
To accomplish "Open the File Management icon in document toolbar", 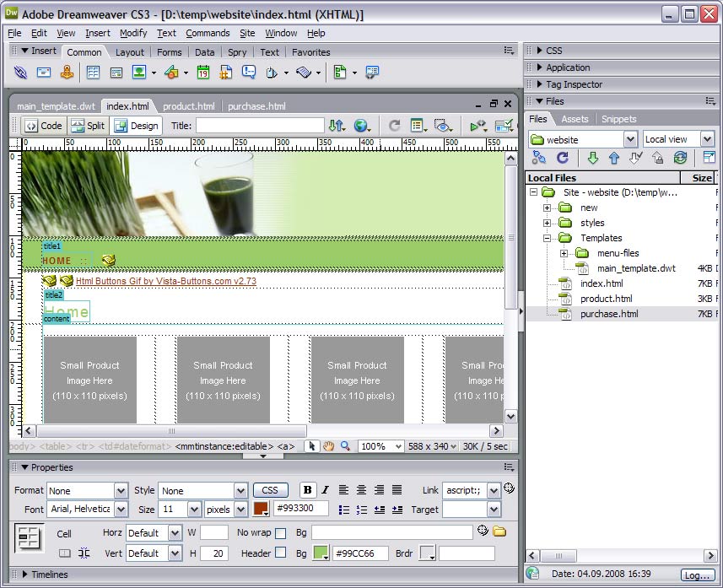I will (x=337, y=126).
